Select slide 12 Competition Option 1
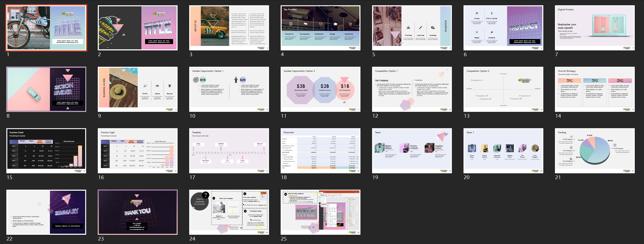The image size is (644, 244). click(412, 89)
